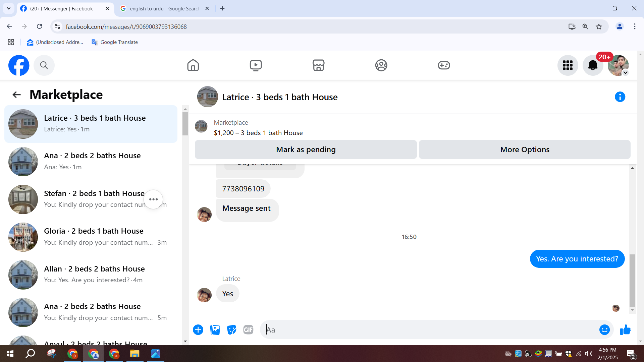
Task: Choose a sticker icon in composer
Action: 231,330
